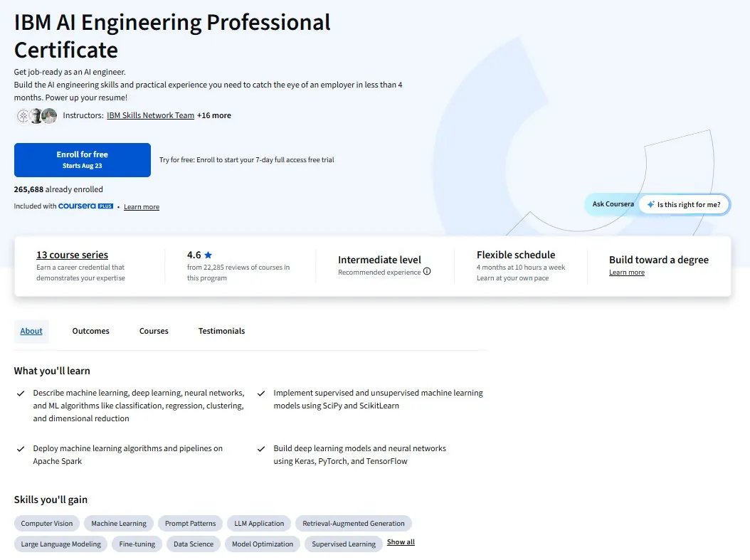Click the Data Science skill tag
This screenshot has width=750, height=560.
coord(194,544)
